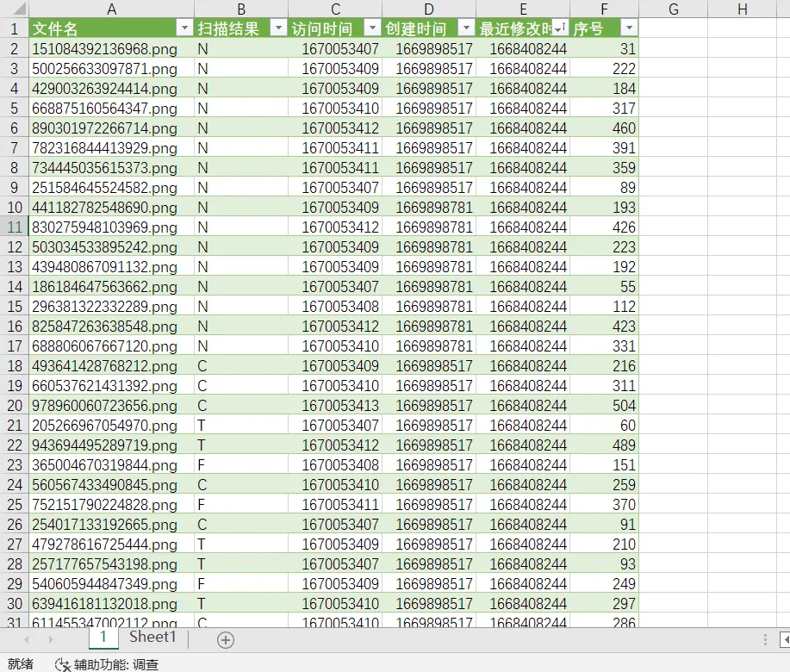Select column B header
The image size is (790, 672).
point(241,9)
